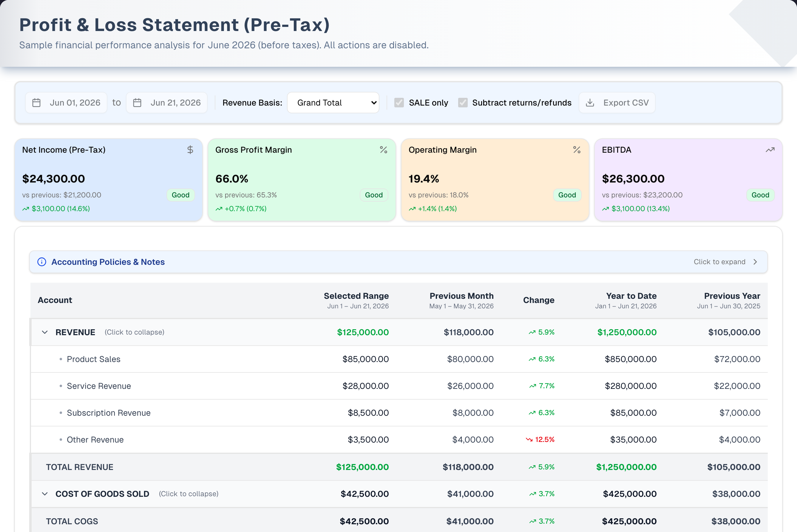Click the Jun 01, 2026 start date field
The image size is (797, 532).
pyautogui.click(x=66, y=103)
